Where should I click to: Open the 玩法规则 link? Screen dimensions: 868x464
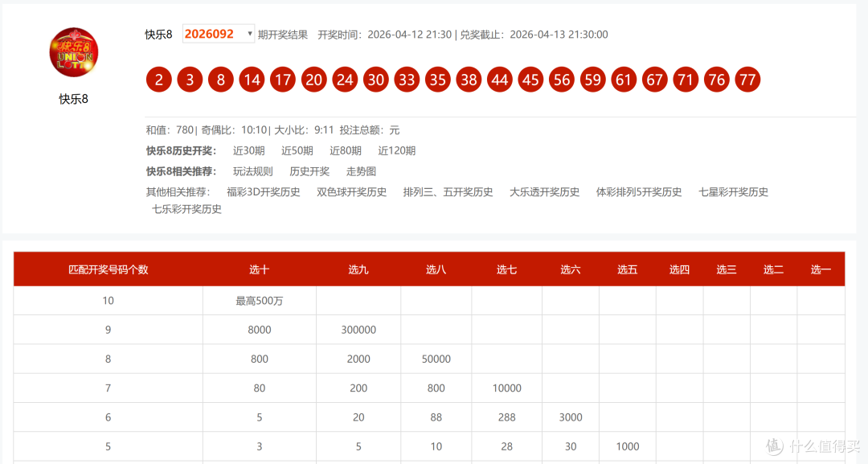point(253,171)
